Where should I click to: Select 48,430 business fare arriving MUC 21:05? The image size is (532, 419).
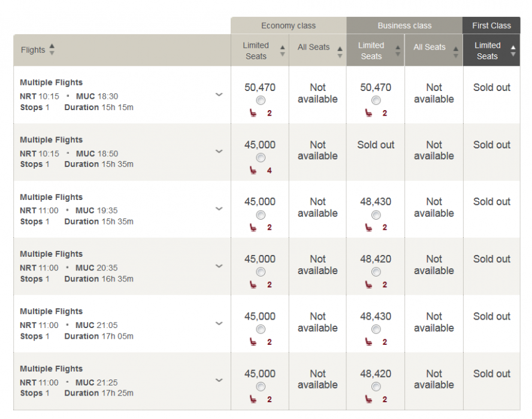(376, 329)
